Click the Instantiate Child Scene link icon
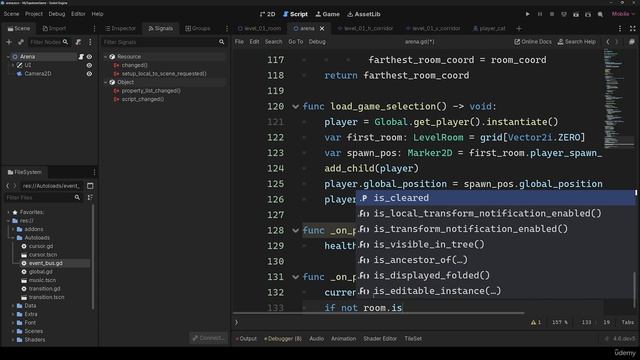Image resolution: width=640 pixels, height=360 pixels. click(x=20, y=42)
